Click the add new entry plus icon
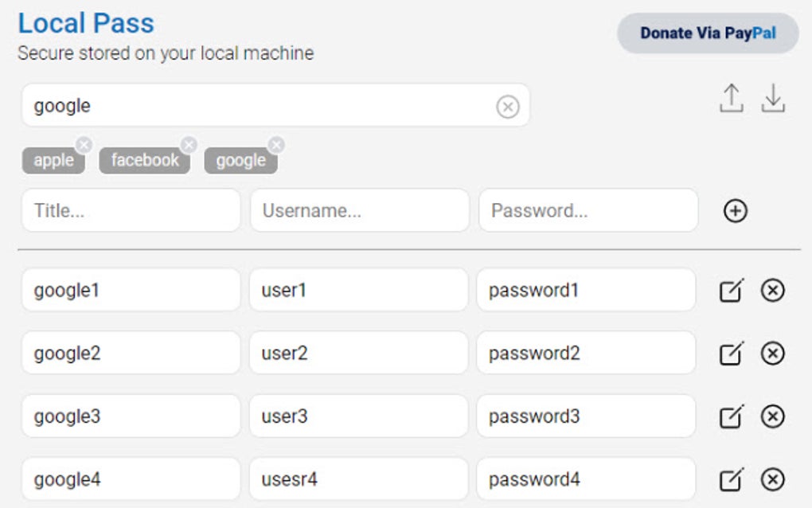The image size is (812, 508). (x=735, y=211)
